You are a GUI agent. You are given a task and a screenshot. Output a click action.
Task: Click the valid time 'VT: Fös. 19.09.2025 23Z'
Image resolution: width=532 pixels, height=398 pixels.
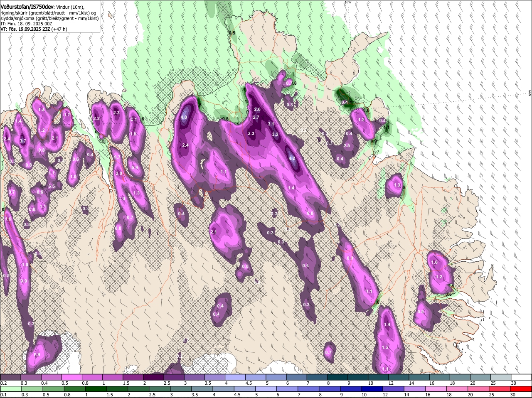pyautogui.click(x=25, y=29)
